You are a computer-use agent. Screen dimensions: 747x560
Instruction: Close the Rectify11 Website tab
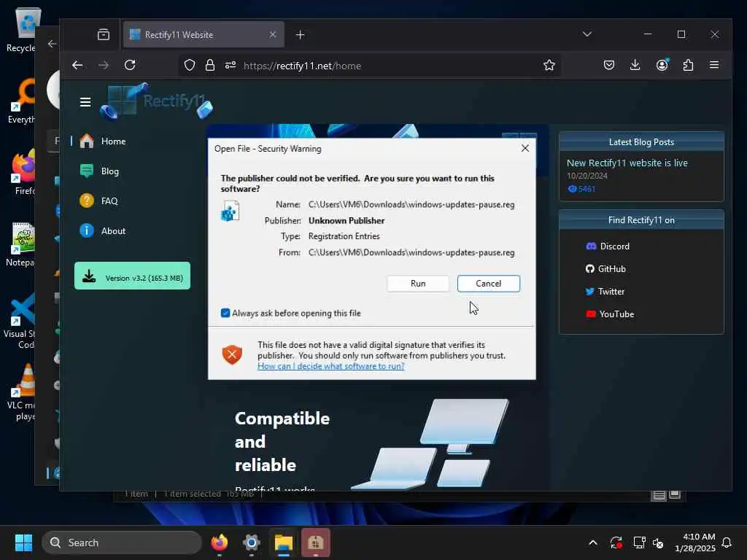pos(273,35)
